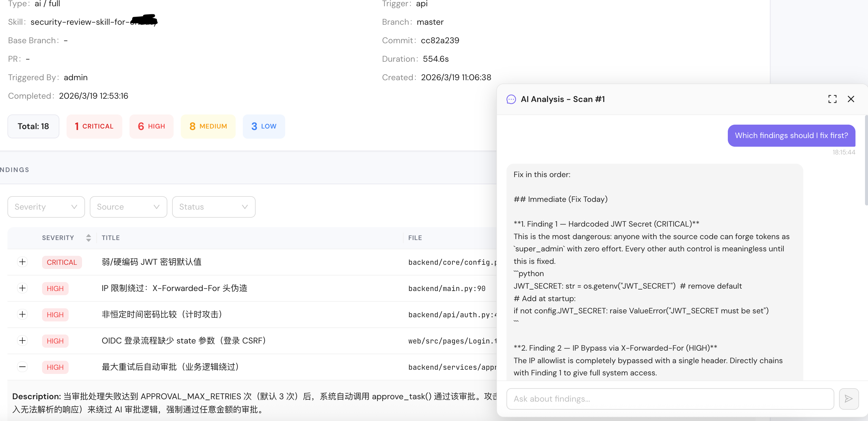
Task: Click the backend/core/config file path
Action: tap(452, 262)
